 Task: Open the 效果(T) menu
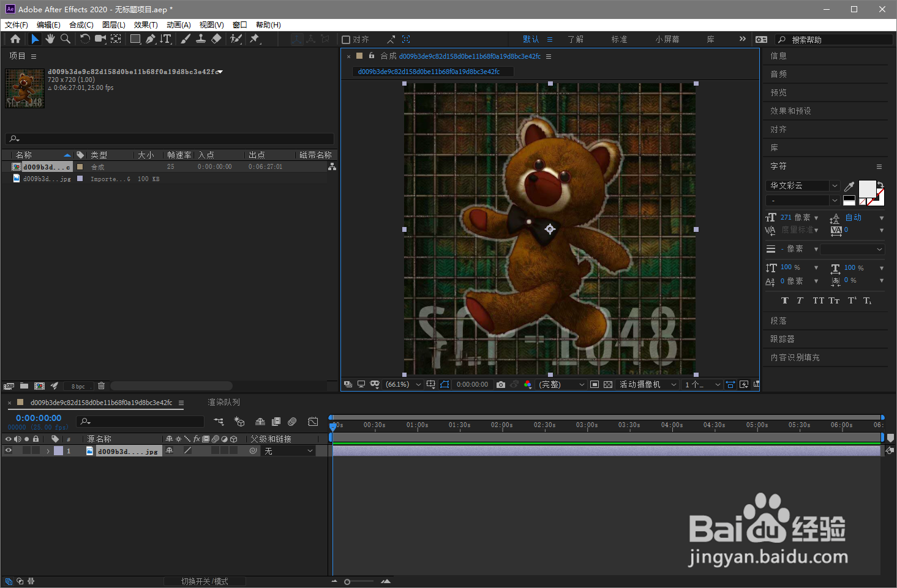tap(146, 25)
